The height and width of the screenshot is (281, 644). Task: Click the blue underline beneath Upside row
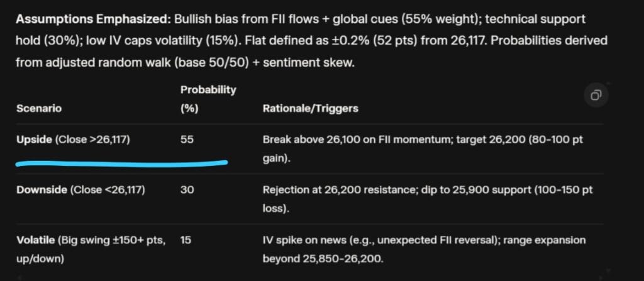pos(121,164)
